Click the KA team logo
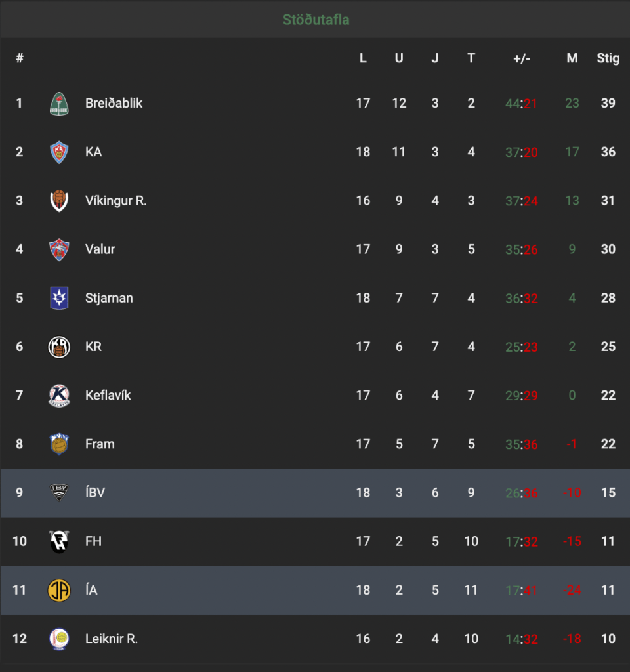Image resolution: width=630 pixels, height=672 pixels. pos(59,152)
